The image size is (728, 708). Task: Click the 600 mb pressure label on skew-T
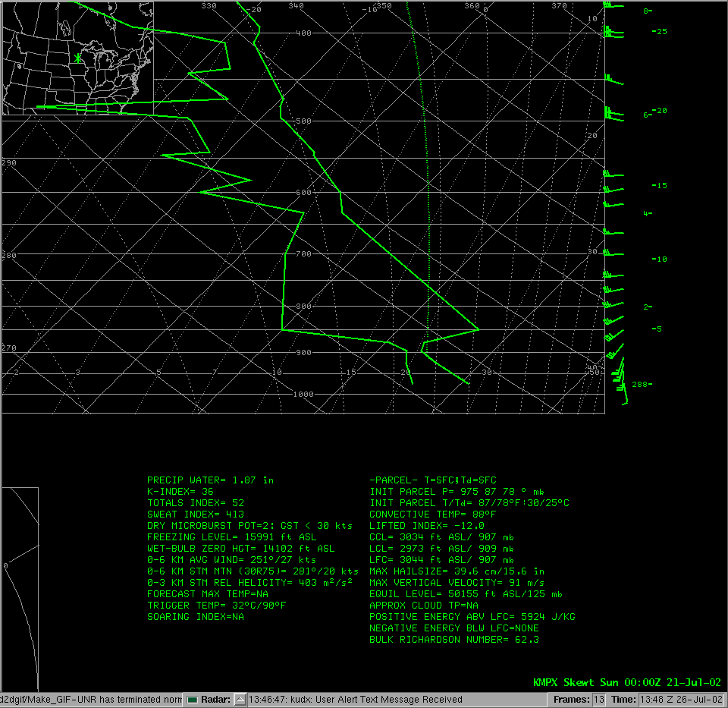click(303, 193)
